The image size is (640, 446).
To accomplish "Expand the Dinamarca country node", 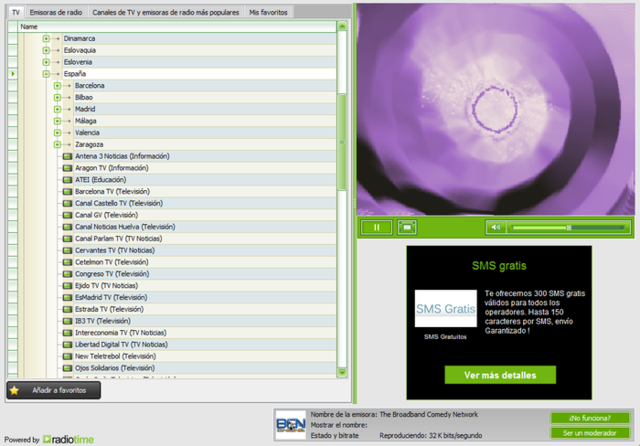I will click(x=46, y=38).
